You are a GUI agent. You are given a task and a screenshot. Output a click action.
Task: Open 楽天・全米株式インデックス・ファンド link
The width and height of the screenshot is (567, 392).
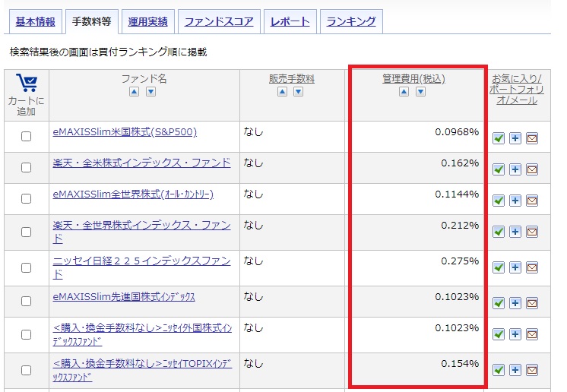pyautogui.click(x=141, y=163)
